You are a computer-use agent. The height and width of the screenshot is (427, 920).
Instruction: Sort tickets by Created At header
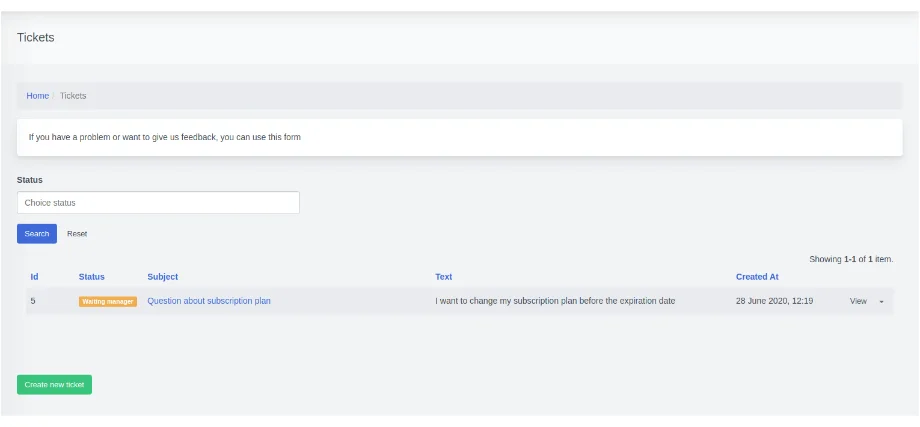pos(757,277)
